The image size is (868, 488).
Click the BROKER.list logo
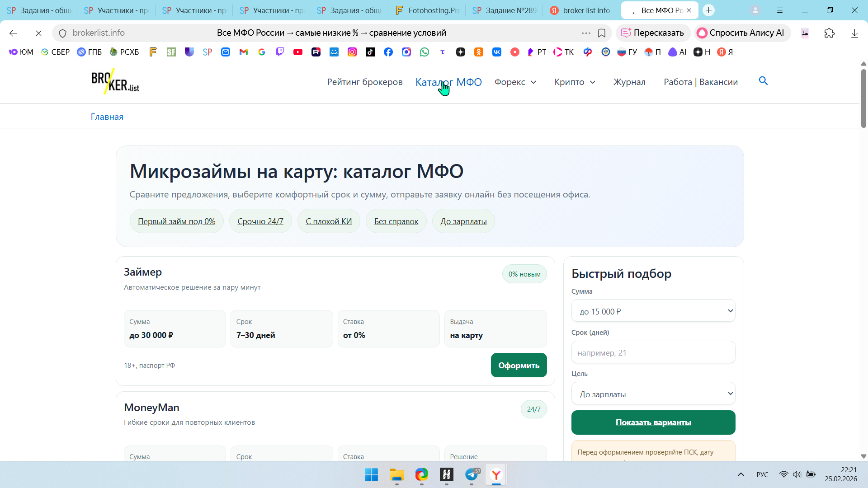coord(115,81)
